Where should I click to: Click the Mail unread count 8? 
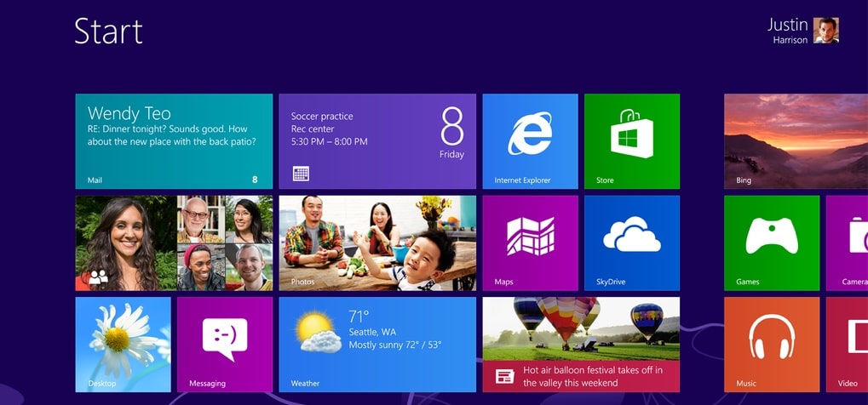tap(255, 180)
